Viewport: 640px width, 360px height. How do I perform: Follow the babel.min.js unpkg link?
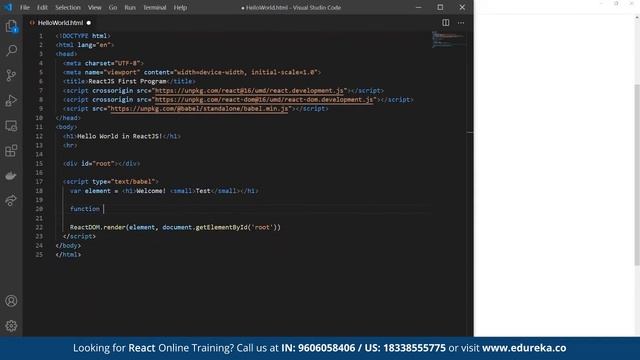(x=199, y=109)
